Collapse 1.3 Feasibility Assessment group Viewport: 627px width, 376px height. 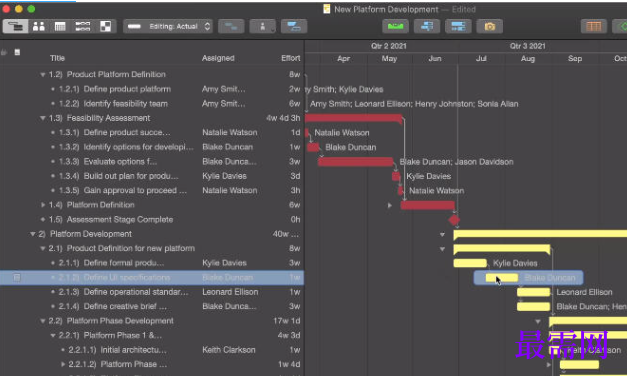click(x=42, y=118)
